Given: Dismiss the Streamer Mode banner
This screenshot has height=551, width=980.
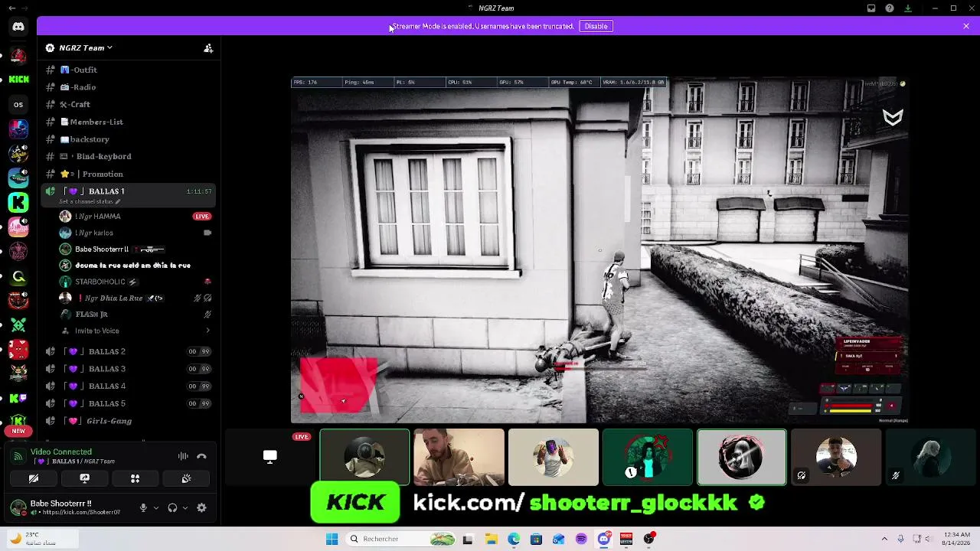Looking at the screenshot, I should 966,26.
